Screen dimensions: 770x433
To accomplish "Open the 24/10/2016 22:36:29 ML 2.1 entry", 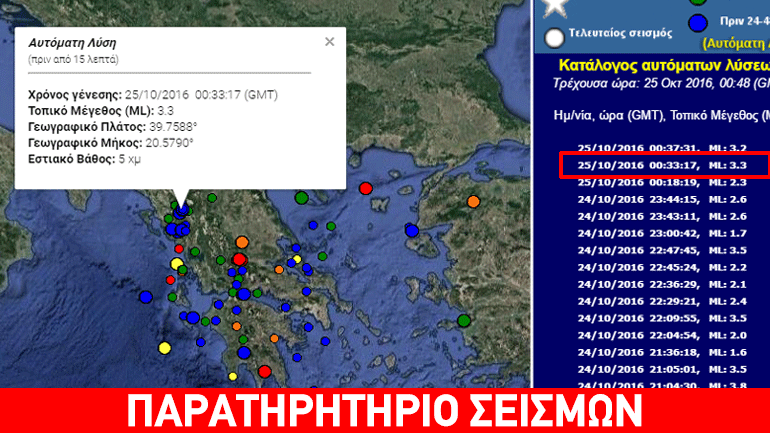I will 662,284.
